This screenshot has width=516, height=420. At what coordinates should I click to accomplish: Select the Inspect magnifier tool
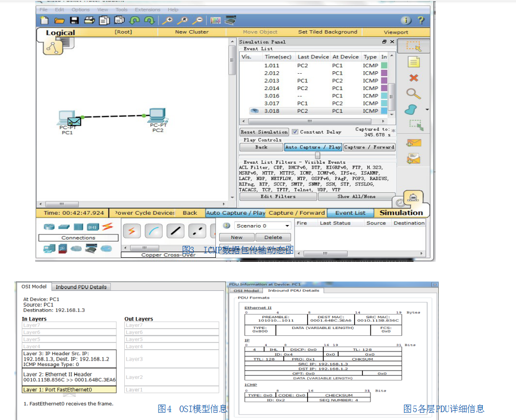[413, 93]
